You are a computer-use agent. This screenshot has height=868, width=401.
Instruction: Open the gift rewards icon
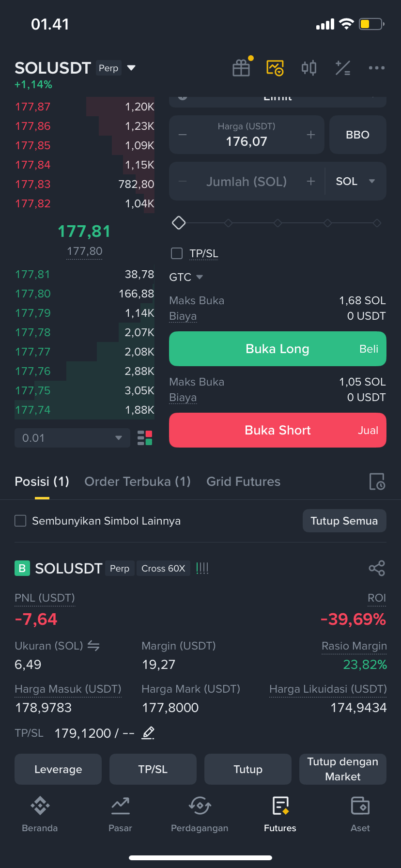241,68
